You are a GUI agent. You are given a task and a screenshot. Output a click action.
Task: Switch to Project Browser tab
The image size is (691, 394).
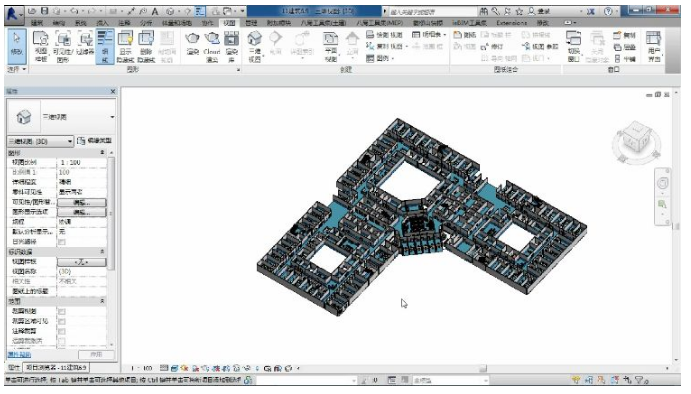coord(56,367)
